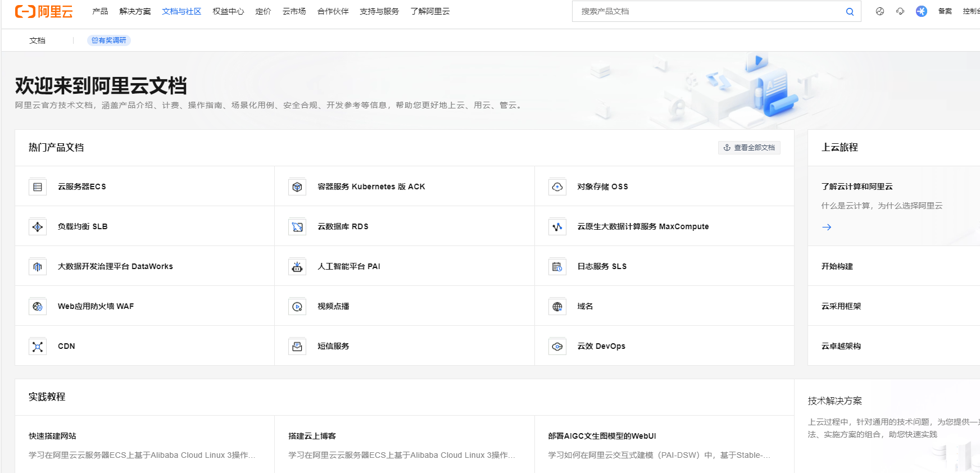Open 云原生大数据计算服务 MaxCompute link
This screenshot has width=980, height=473.
pyautogui.click(x=643, y=226)
